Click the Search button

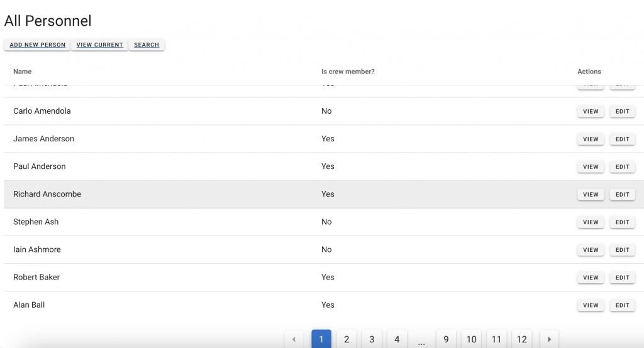(x=147, y=45)
